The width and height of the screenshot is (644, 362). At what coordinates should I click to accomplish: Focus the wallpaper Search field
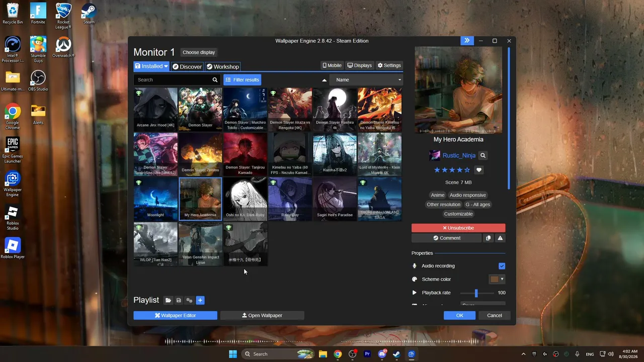(x=173, y=79)
